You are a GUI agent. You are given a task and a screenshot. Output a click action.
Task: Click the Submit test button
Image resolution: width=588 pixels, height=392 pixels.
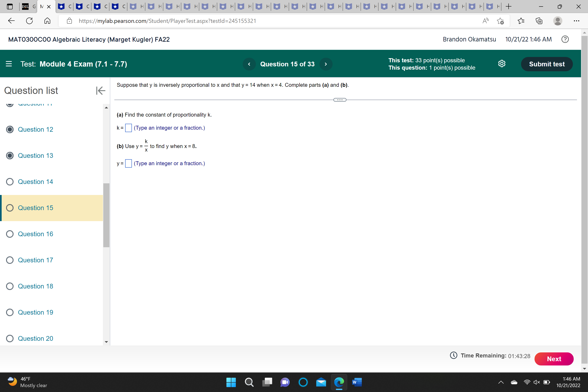547,64
